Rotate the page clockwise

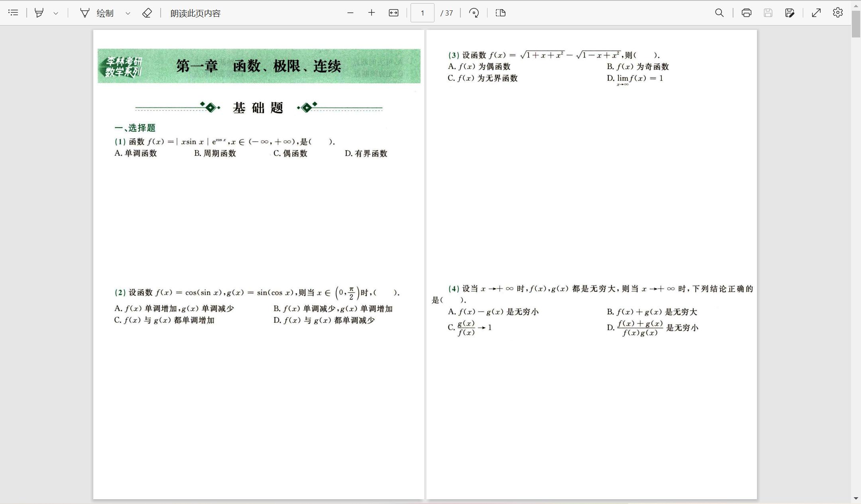[474, 13]
